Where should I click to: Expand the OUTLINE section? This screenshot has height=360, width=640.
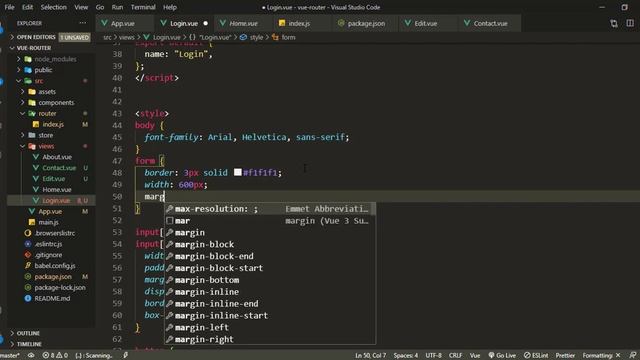click(x=51, y=333)
